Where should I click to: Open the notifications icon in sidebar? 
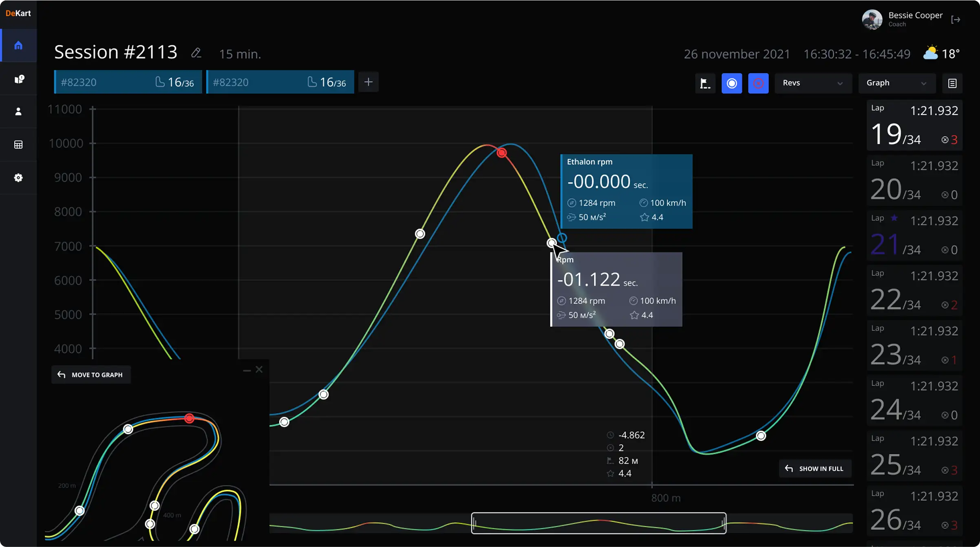[x=19, y=79]
